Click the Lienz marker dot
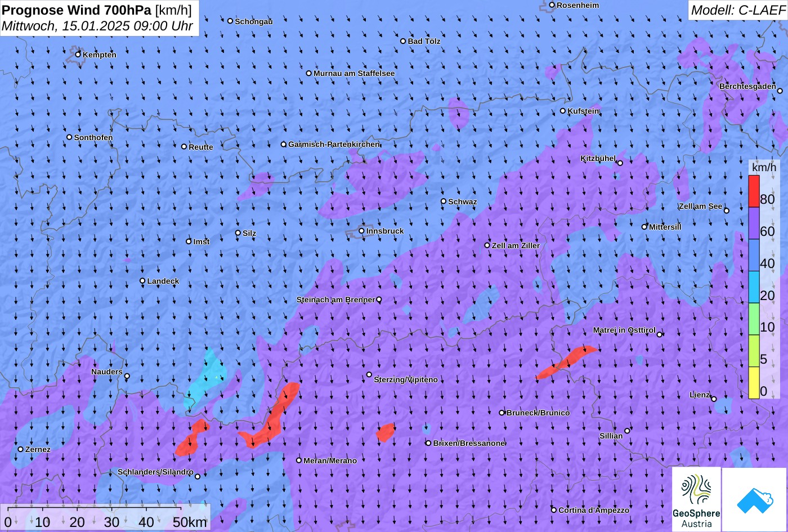 [x=714, y=399]
